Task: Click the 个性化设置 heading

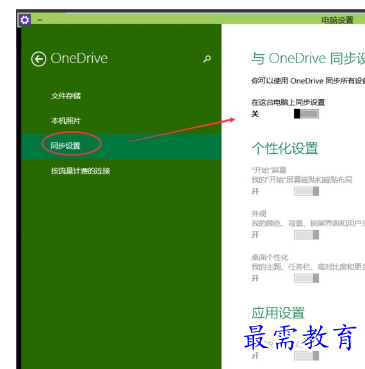Action: (x=285, y=148)
